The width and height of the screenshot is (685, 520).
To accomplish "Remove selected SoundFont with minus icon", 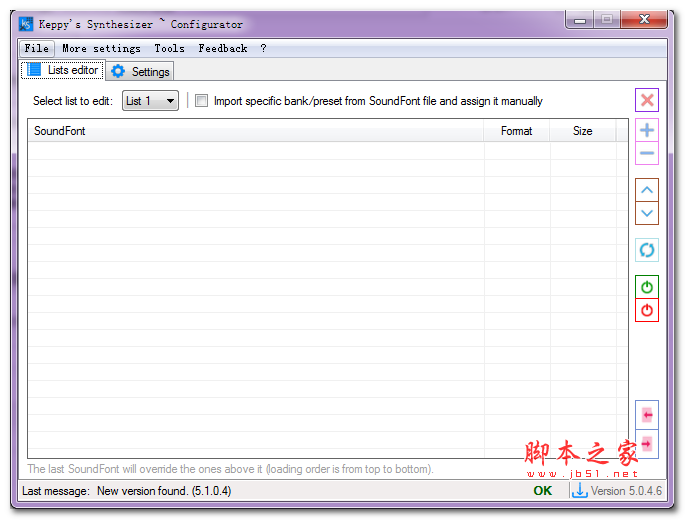I will coord(647,153).
